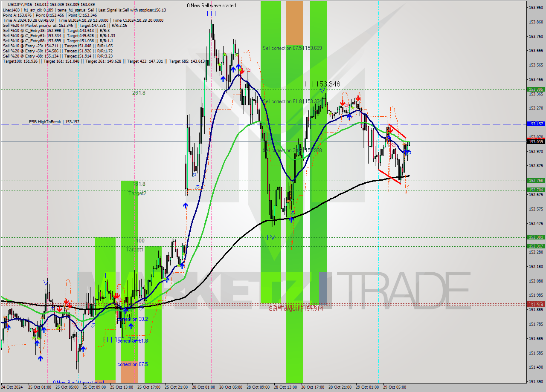Click the '28 Oct 21:00' time axis label

point(340,387)
